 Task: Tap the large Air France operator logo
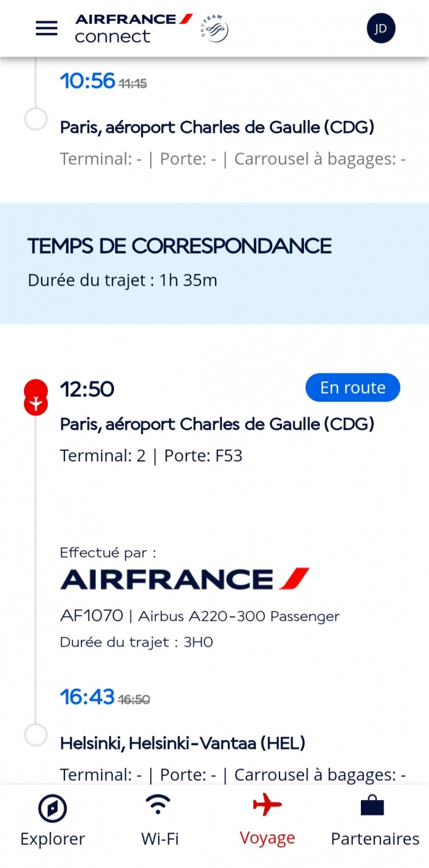[x=185, y=579]
